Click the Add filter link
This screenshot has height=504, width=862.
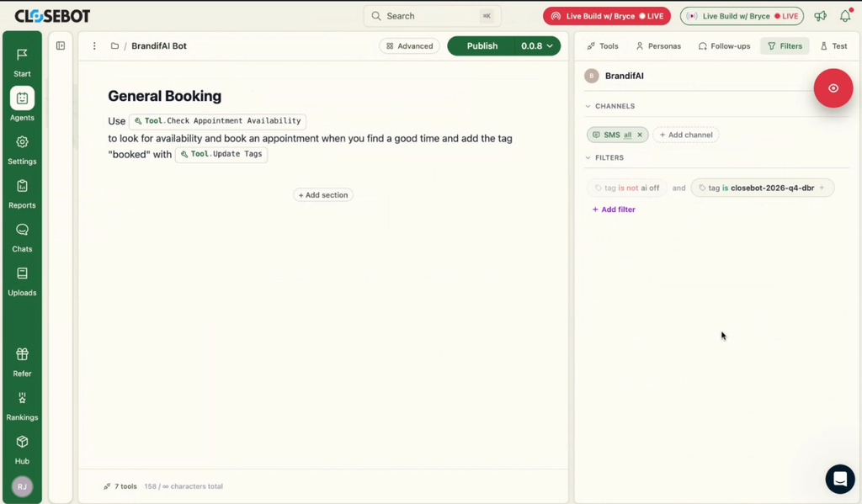(x=614, y=210)
